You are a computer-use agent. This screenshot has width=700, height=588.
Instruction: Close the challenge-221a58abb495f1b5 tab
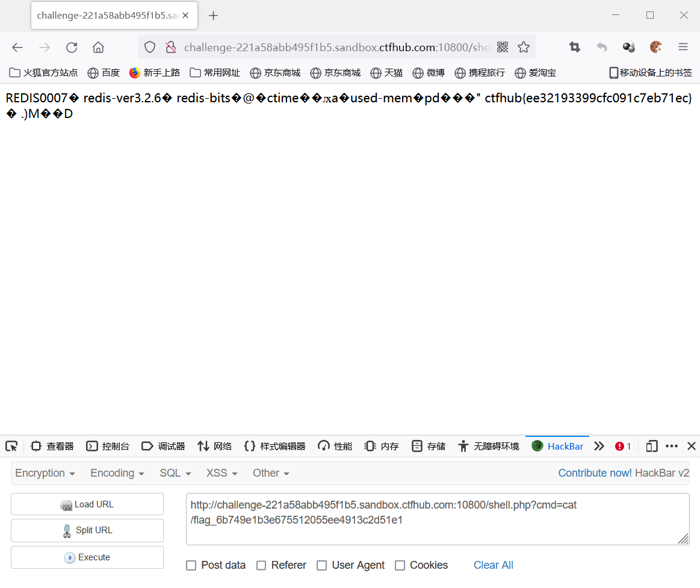tap(186, 15)
